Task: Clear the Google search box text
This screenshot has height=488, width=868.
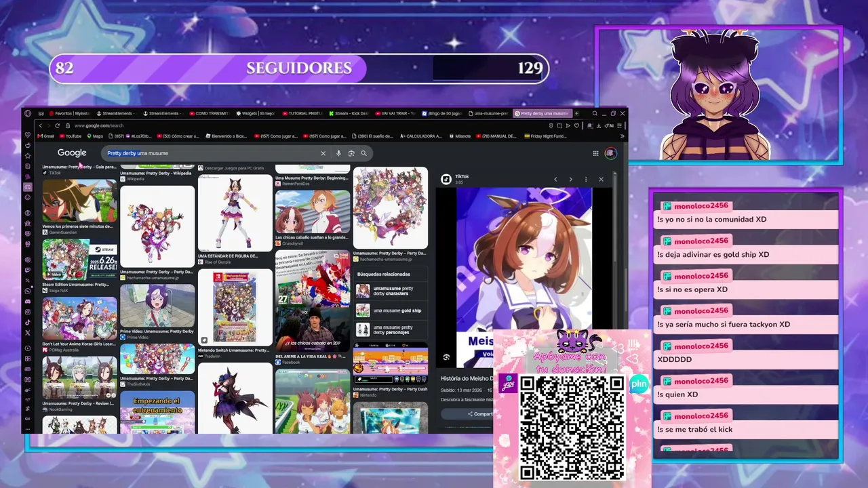Action: click(x=323, y=153)
